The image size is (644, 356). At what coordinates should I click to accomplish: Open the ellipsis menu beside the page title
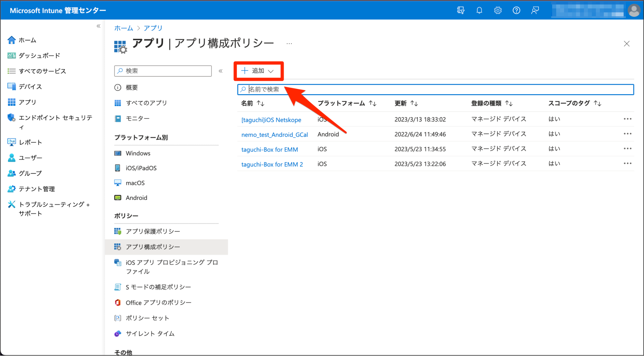click(289, 43)
